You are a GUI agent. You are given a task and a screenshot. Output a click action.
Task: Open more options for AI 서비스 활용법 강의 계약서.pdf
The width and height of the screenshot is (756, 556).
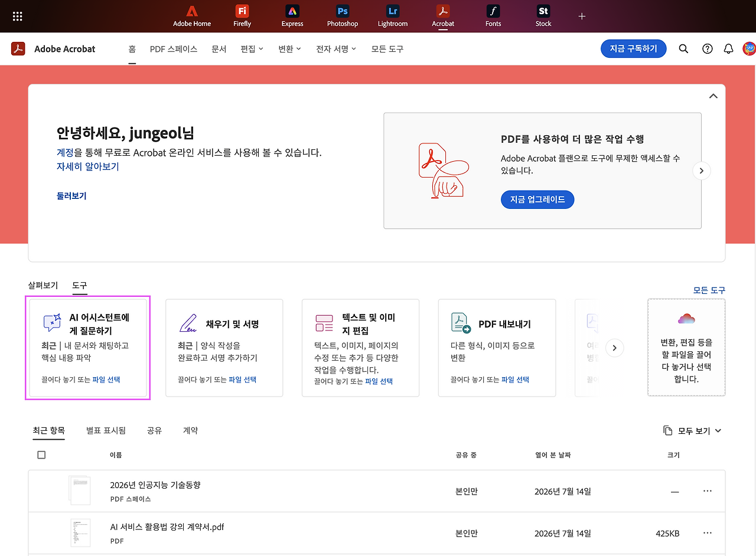pos(708,533)
